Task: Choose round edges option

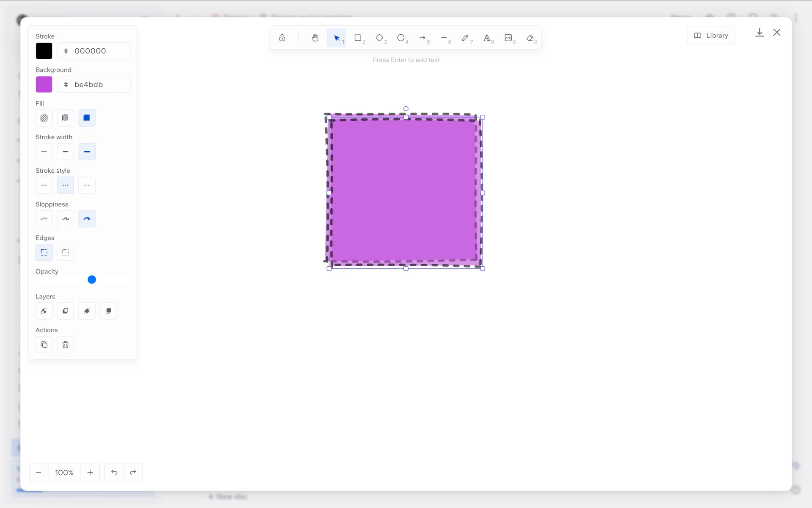Action: click(x=66, y=253)
